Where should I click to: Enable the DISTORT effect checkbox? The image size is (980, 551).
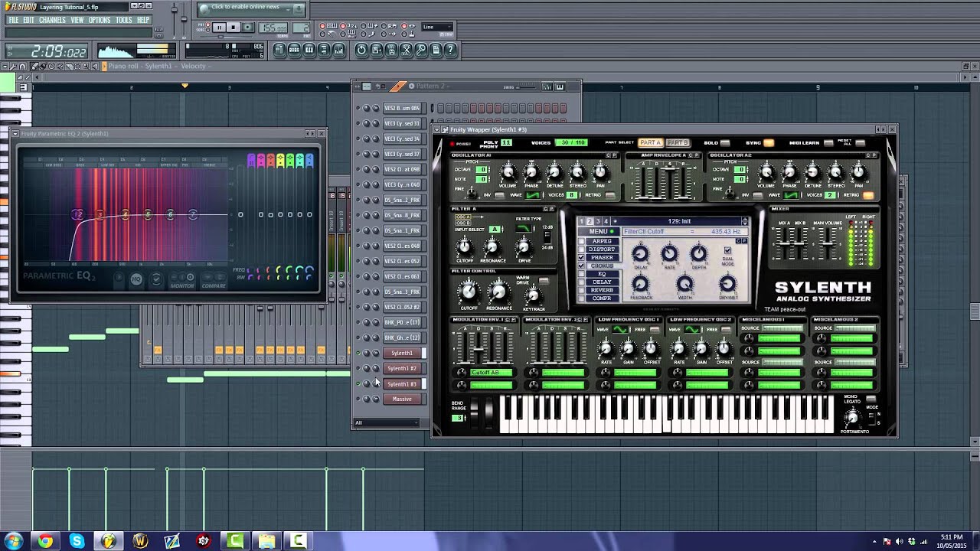point(581,249)
